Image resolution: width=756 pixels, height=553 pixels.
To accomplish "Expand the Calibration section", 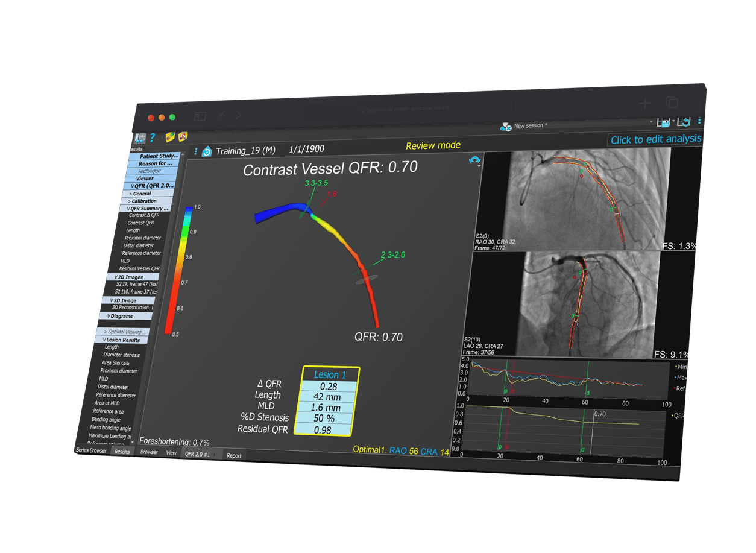I will coord(143,201).
